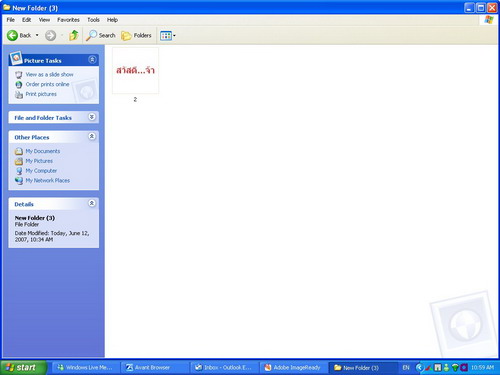Click Print pictures link
This screenshot has width=500, height=375.
pyautogui.click(x=41, y=94)
